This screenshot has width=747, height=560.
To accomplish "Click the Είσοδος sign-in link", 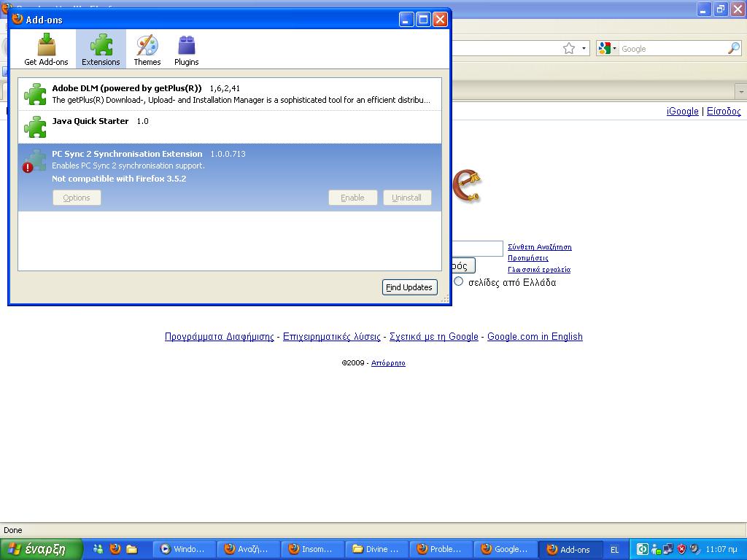I will [x=724, y=111].
